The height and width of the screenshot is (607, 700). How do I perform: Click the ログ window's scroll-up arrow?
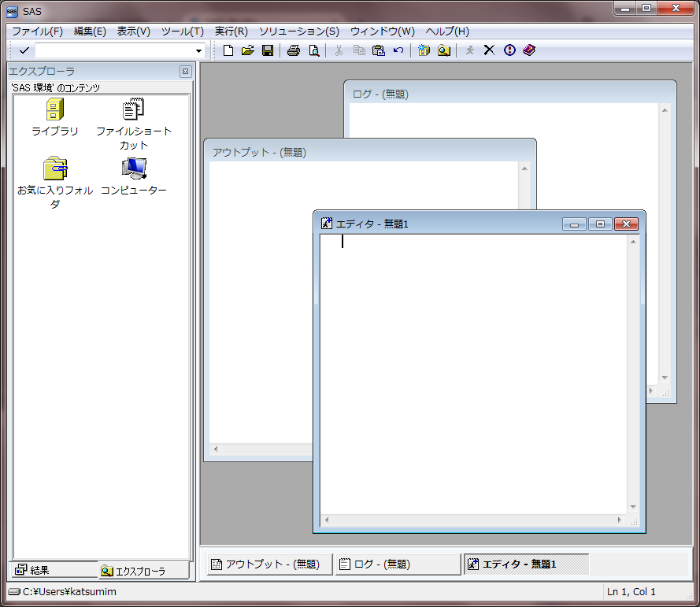[665, 110]
